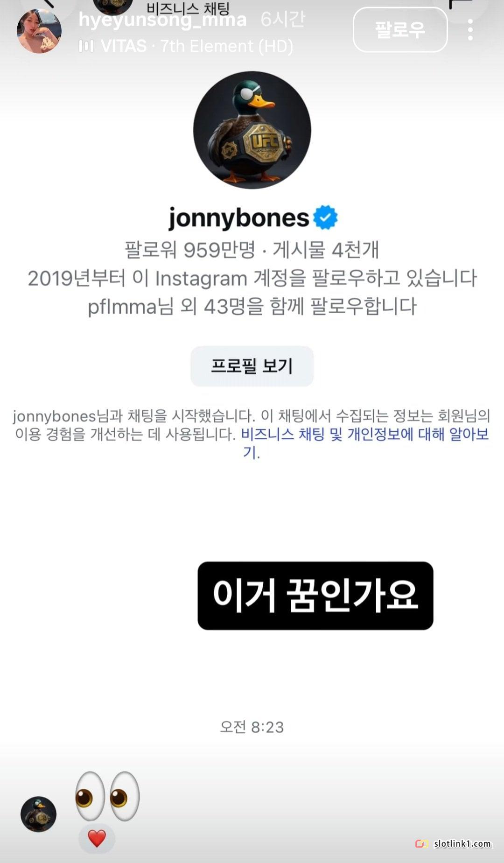504x863 pixels.
Task: Select the eyes emoji message
Action: tap(107, 796)
